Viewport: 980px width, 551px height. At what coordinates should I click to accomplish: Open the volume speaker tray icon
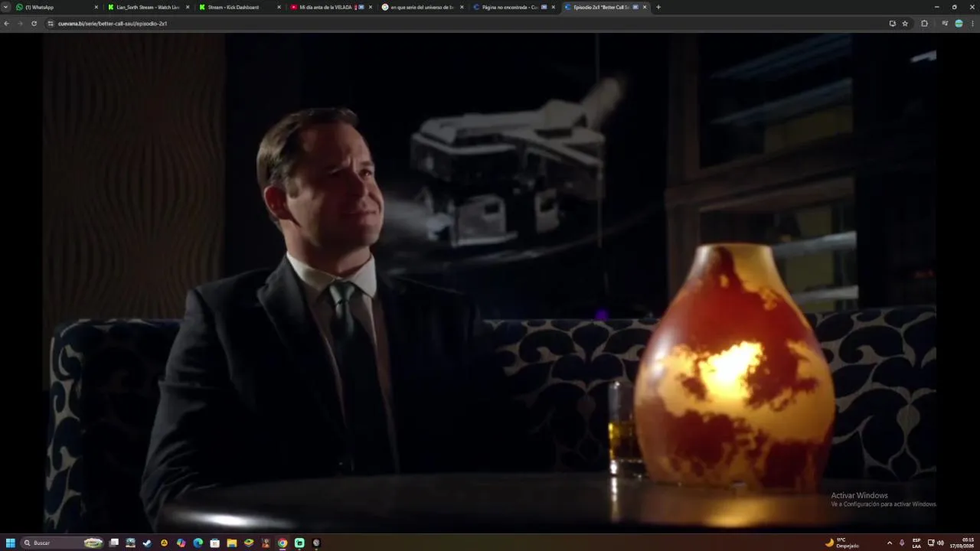point(940,543)
